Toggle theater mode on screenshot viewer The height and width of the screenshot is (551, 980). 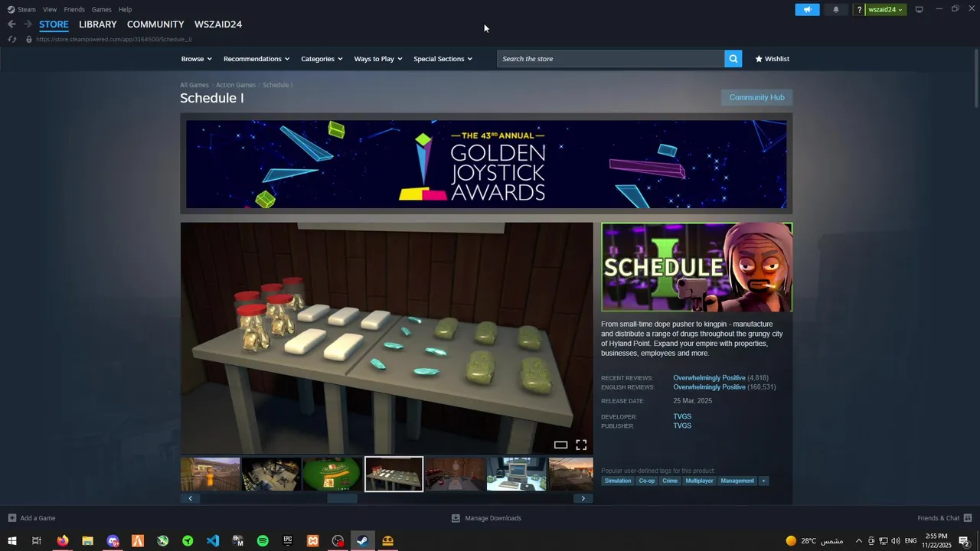click(560, 445)
